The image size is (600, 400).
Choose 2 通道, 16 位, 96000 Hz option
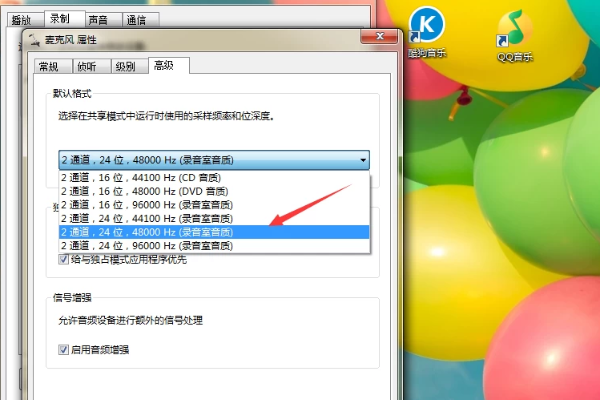[x=214, y=205]
